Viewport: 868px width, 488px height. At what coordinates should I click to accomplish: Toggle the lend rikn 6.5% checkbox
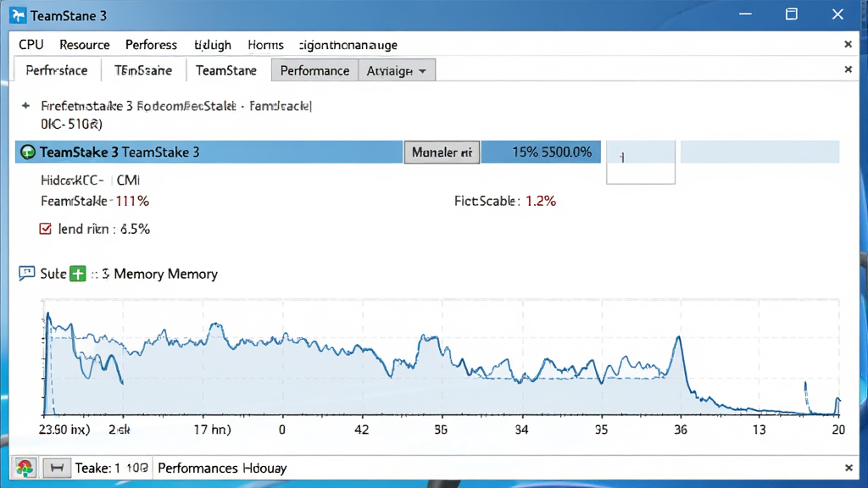pyautogui.click(x=46, y=229)
